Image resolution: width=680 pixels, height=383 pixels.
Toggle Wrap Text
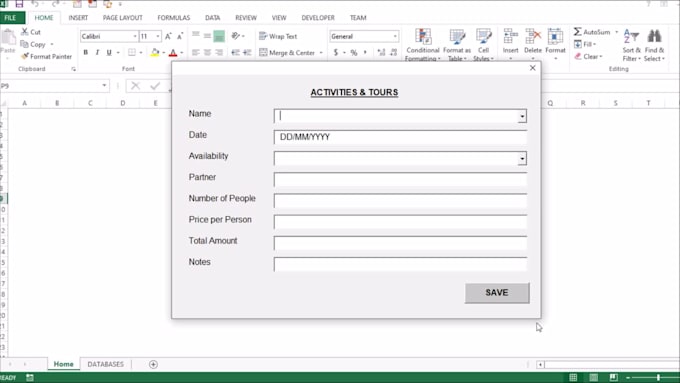coord(278,36)
